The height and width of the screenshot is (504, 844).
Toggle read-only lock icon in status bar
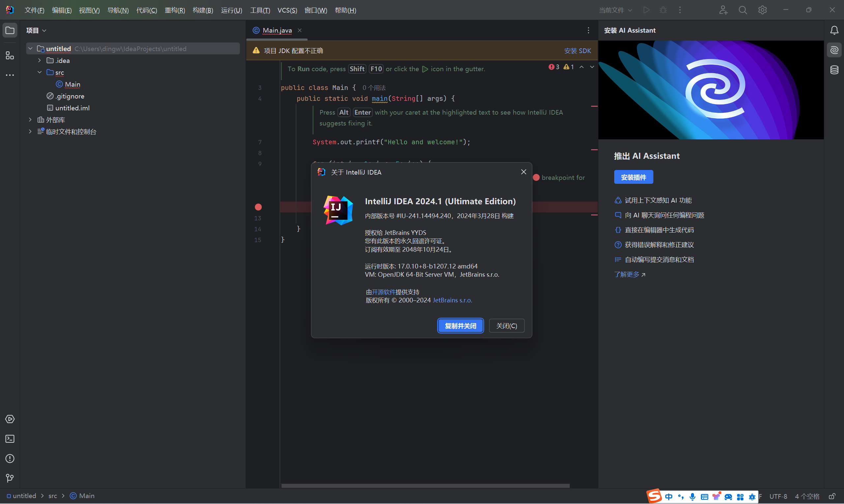832,496
